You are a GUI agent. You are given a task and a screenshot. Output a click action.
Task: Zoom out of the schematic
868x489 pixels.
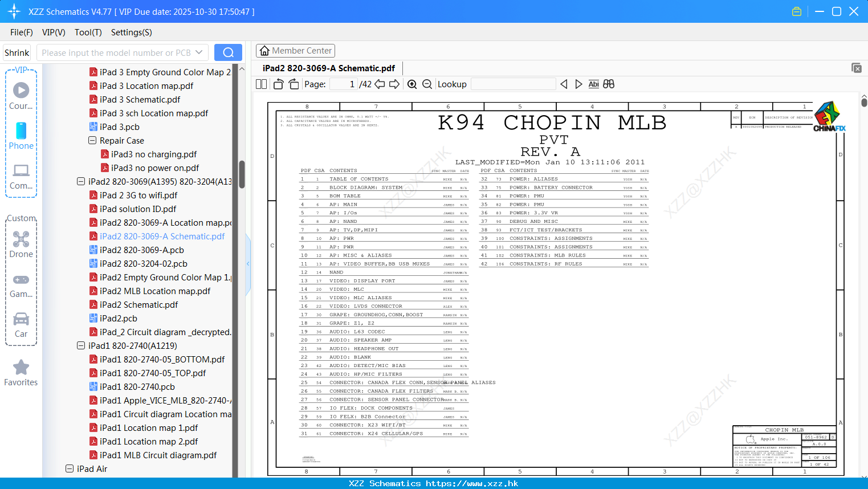pyautogui.click(x=427, y=84)
